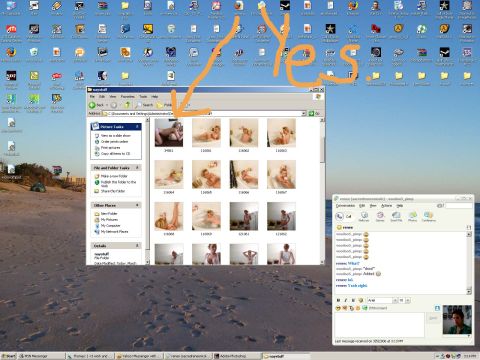Go up one folder level in Explorer
The image size is (480, 360).
click(127, 105)
